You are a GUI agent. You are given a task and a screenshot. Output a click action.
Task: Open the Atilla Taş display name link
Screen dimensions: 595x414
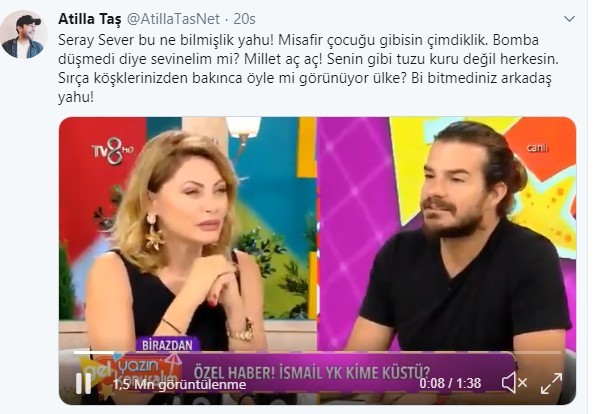pyautogui.click(x=90, y=19)
